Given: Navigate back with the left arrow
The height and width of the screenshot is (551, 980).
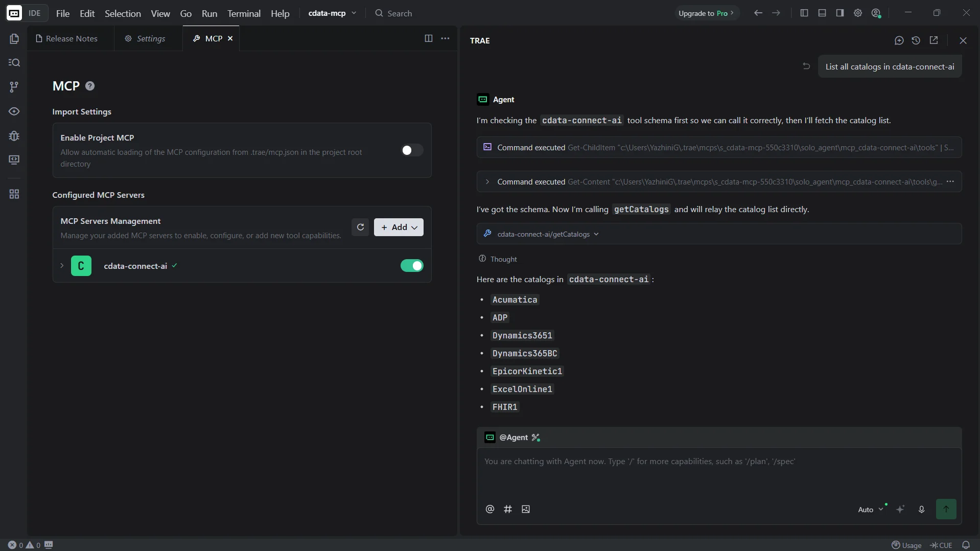Looking at the screenshot, I should coord(758,13).
